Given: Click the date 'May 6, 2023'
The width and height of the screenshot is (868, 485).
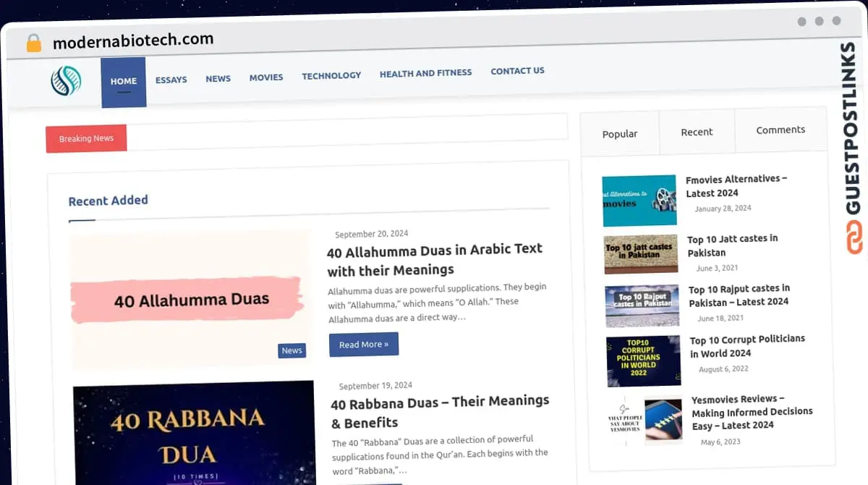Looking at the screenshot, I should (720, 442).
